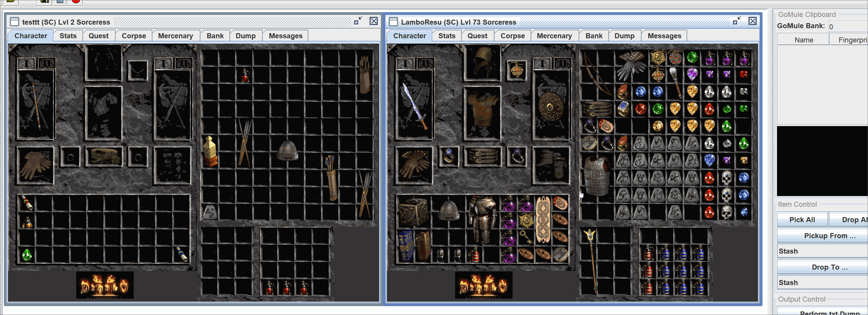Restore the LamboResu internal window
Screen dimensions: 868x315
[x=737, y=21]
